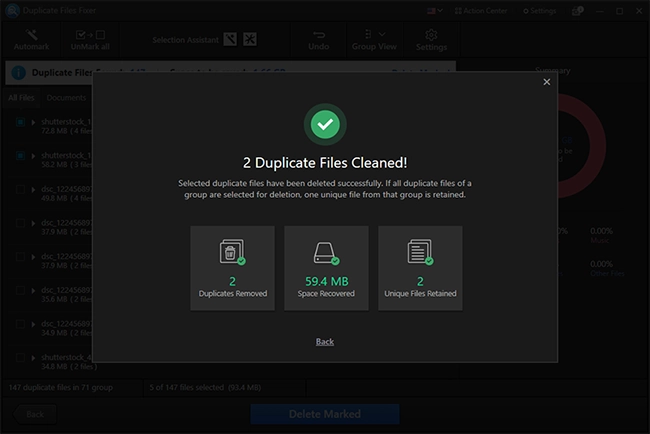Image resolution: width=650 pixels, height=434 pixels.
Task: Toggle checkbox for 58.2 MB shutterstock group
Action: [20, 155]
